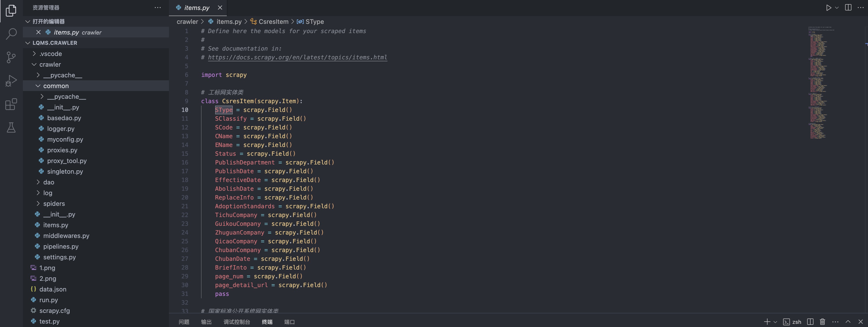Screen dimensions: 868x327
Task: Open the Search view in activity bar
Action: pos(11,34)
